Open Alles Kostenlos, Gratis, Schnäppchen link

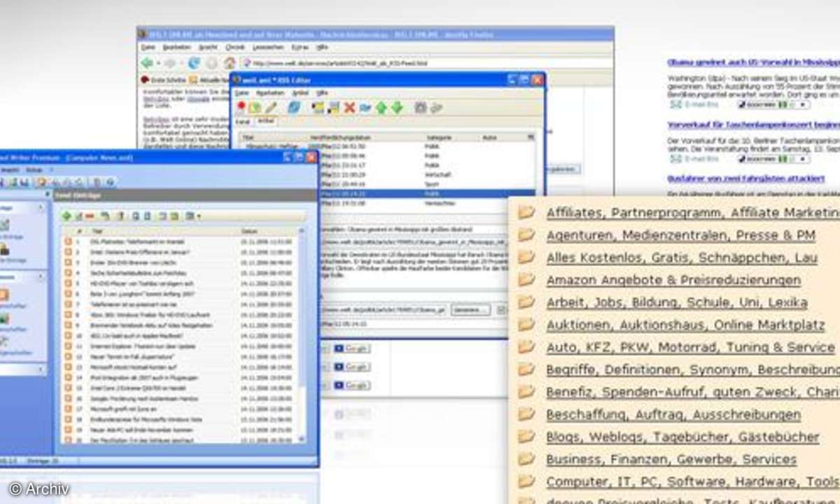click(x=682, y=258)
